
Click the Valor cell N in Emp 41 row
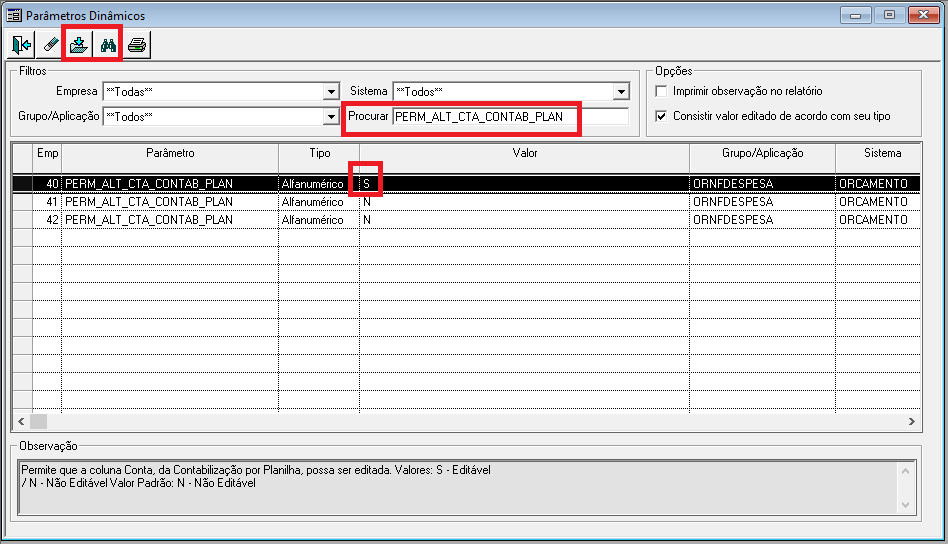(525, 202)
